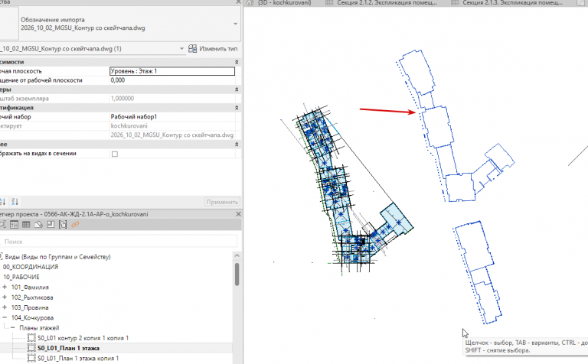Close the Project Browser panel
Screen dimensions: 588x364
coord(238,214)
